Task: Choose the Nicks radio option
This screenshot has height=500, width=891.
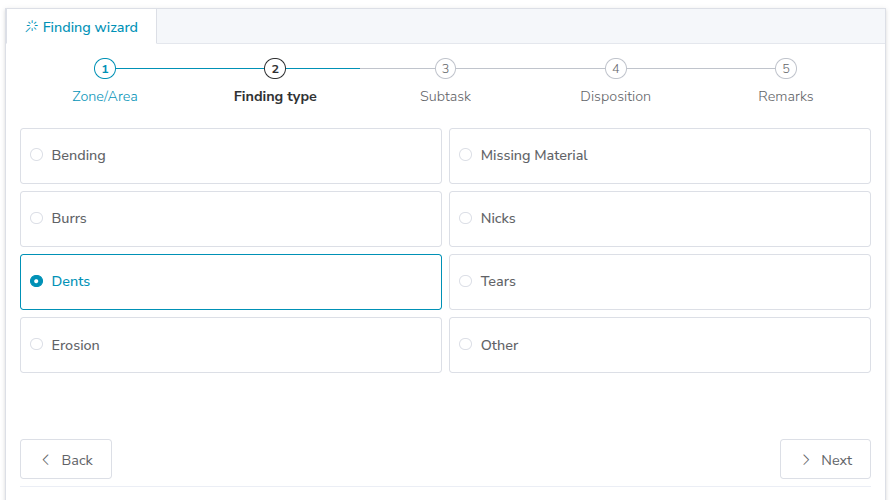Action: [466, 218]
